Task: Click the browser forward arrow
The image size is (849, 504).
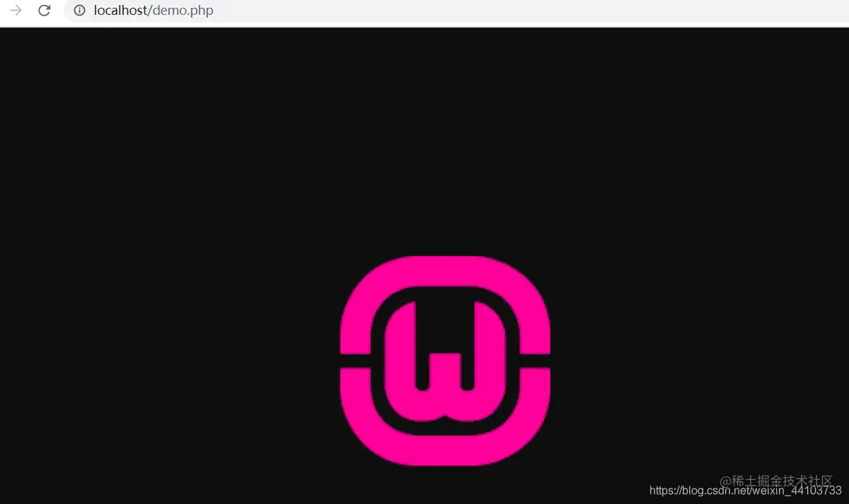Action: click(16, 11)
